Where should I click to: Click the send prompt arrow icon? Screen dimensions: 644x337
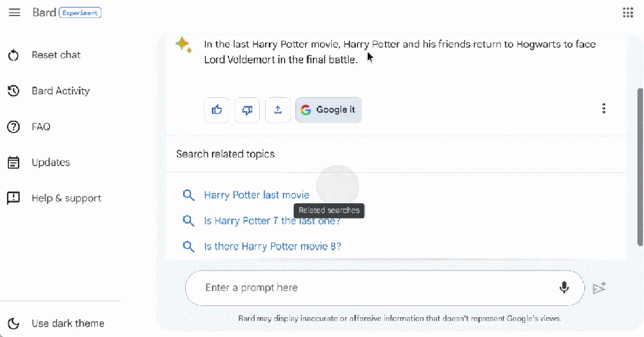[x=599, y=288]
